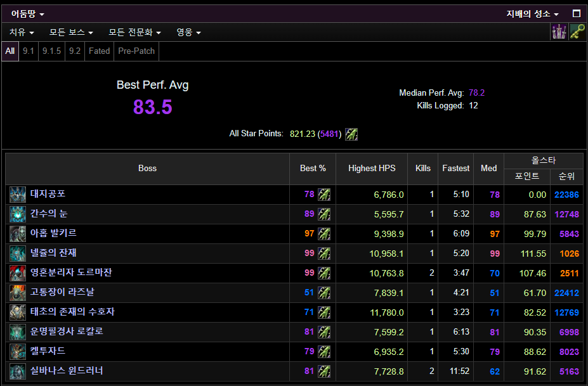This screenshot has width=588, height=386.
Task: Switch to the Fated tab
Action: 100,51
